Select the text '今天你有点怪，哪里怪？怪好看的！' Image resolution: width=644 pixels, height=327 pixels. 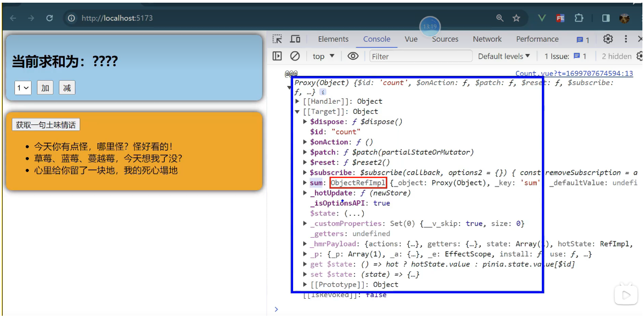coord(104,146)
